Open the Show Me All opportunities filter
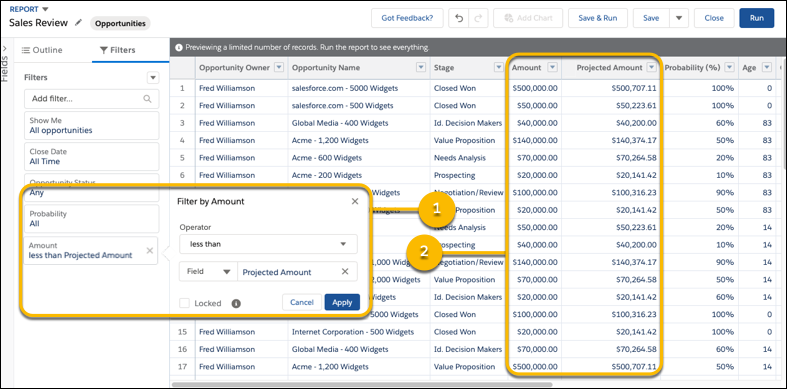This screenshot has width=787, height=389. 91,125
